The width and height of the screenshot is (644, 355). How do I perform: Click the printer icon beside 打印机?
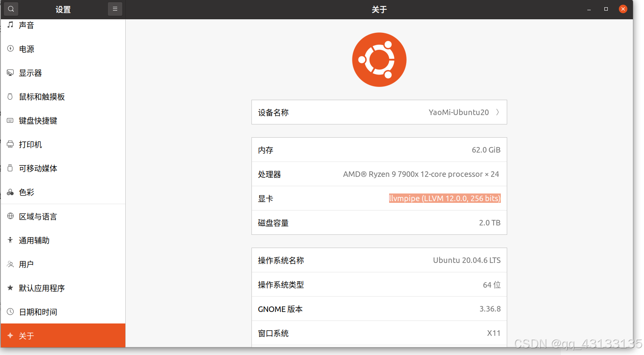pos(10,144)
